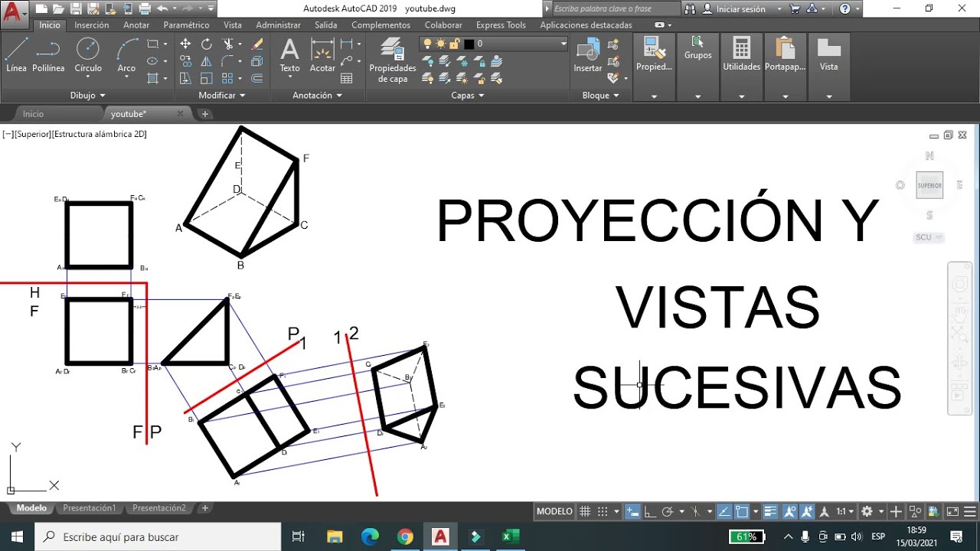Select the Offset (desfase) tool

pyautogui.click(x=256, y=78)
